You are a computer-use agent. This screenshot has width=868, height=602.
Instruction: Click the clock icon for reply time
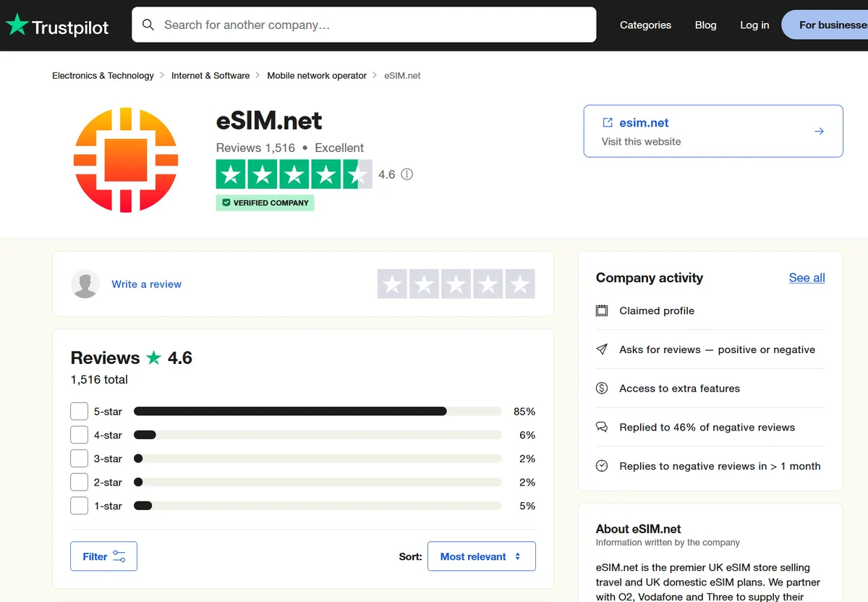(x=602, y=466)
